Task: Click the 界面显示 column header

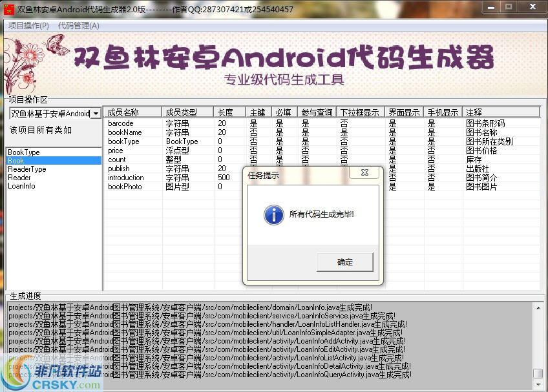Action: (405, 112)
